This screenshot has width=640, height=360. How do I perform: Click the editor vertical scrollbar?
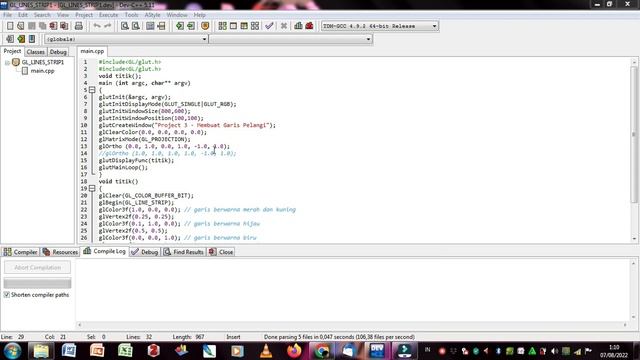634,149
